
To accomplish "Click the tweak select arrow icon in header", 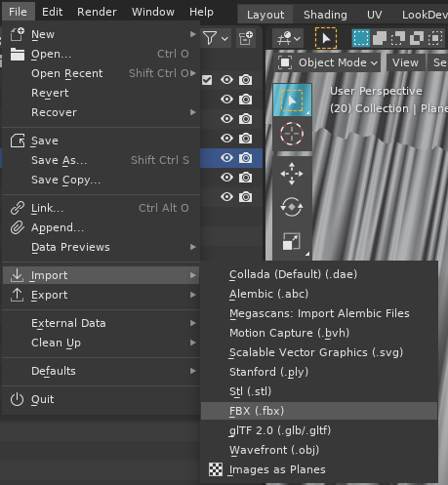I will (x=326, y=38).
